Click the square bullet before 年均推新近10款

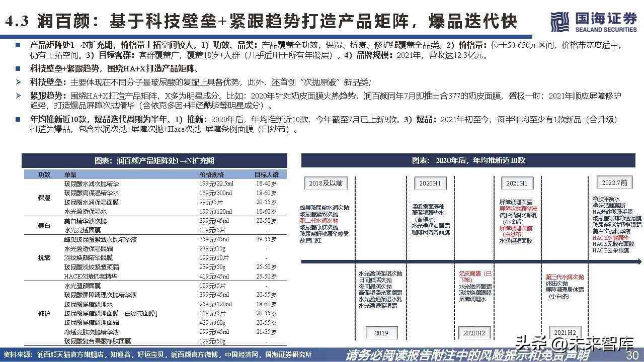18,120
